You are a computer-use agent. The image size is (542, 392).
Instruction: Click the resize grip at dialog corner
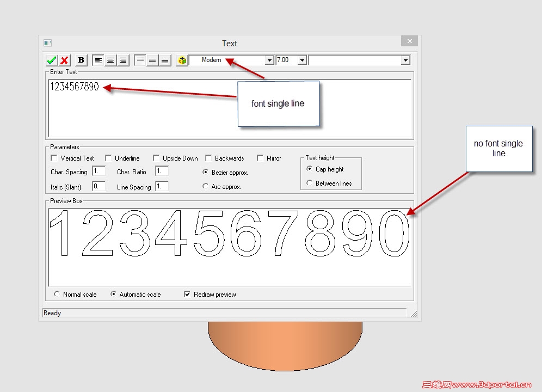pyautogui.click(x=414, y=314)
